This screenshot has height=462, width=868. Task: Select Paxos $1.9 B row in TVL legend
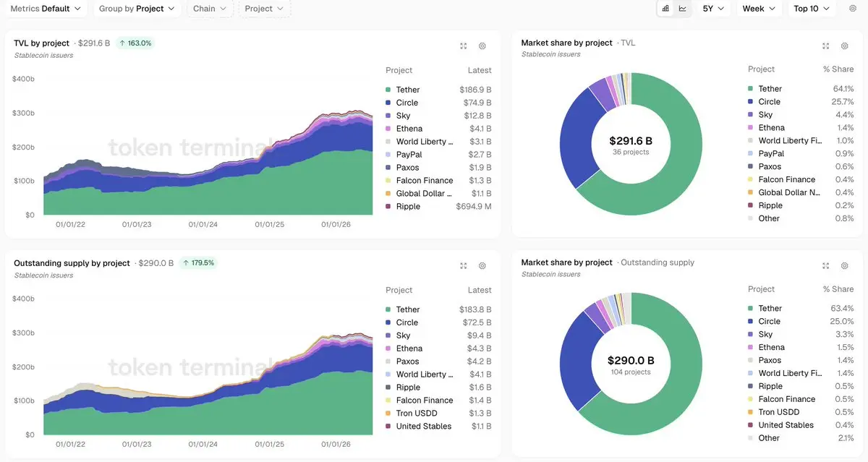click(x=438, y=168)
